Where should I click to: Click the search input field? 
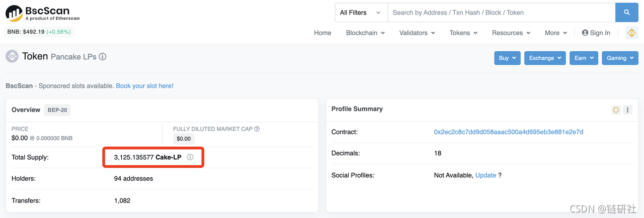tap(501, 13)
